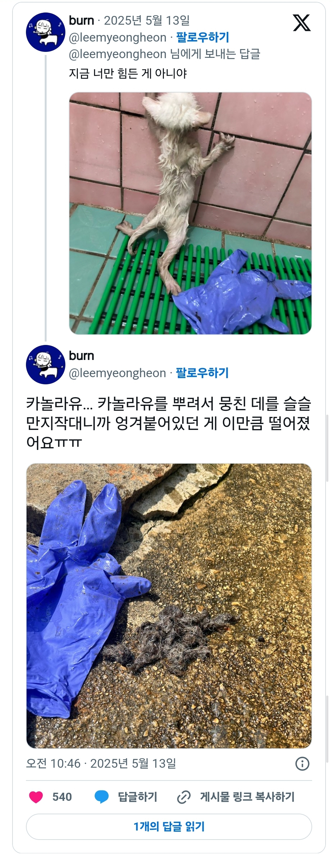The height and width of the screenshot is (868, 334).
Task: Open the top @leemyeongheon handle
Action: pos(117,37)
